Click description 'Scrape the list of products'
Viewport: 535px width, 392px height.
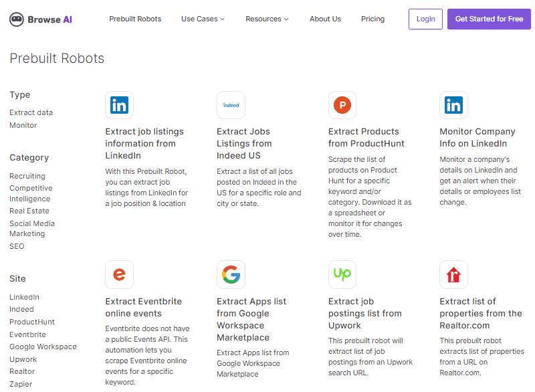point(370,197)
